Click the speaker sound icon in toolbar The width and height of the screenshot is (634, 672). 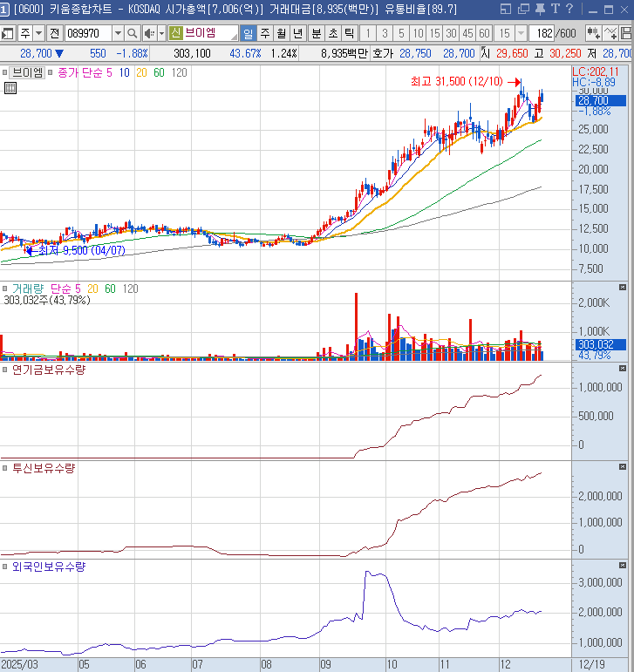(x=148, y=33)
